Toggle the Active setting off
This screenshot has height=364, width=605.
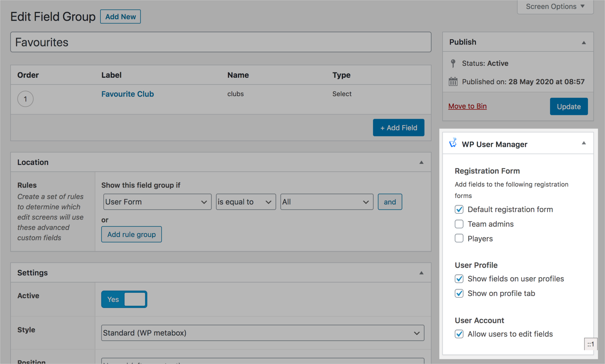pos(124,299)
